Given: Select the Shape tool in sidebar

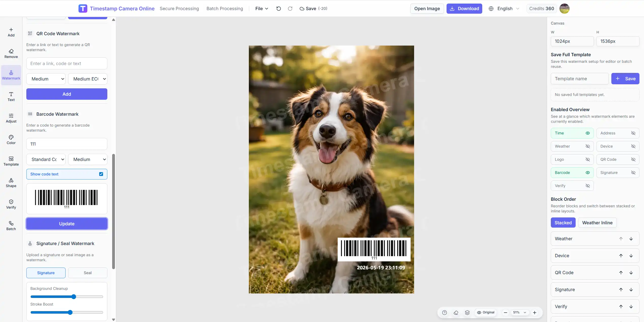Looking at the screenshot, I should point(11,183).
